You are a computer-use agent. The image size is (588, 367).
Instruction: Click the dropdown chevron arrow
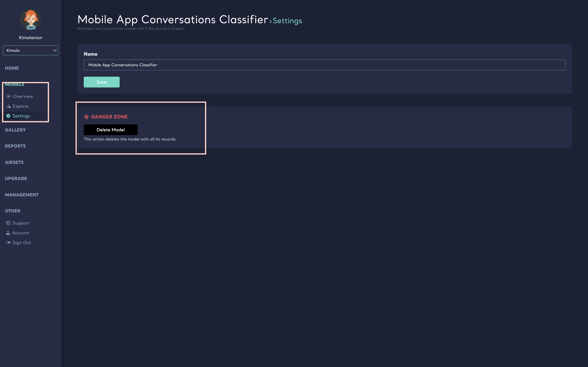[55, 50]
